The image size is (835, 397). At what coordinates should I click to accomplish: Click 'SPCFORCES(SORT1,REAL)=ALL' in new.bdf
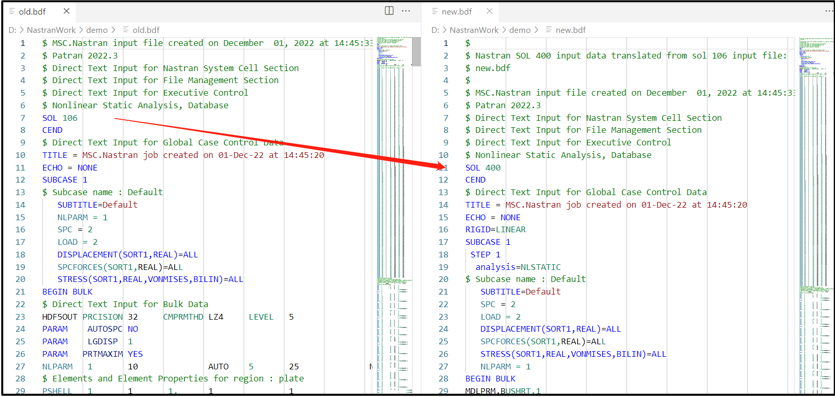coord(543,342)
